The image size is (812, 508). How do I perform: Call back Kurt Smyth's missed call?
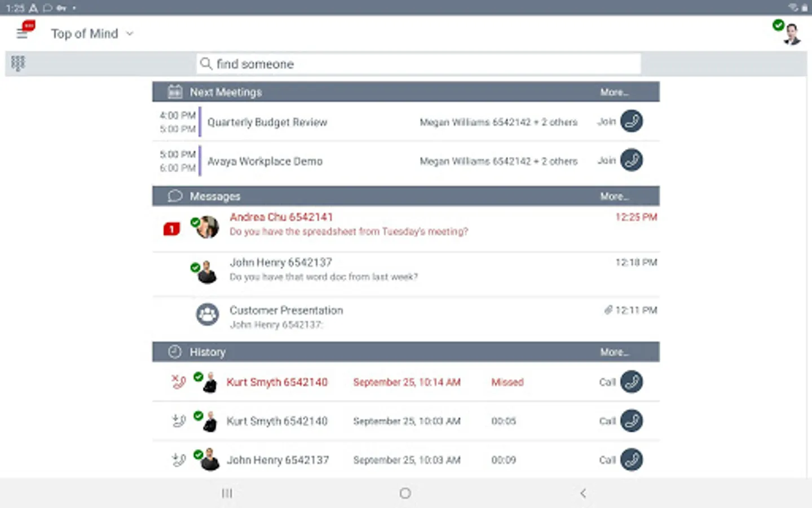[x=632, y=382]
